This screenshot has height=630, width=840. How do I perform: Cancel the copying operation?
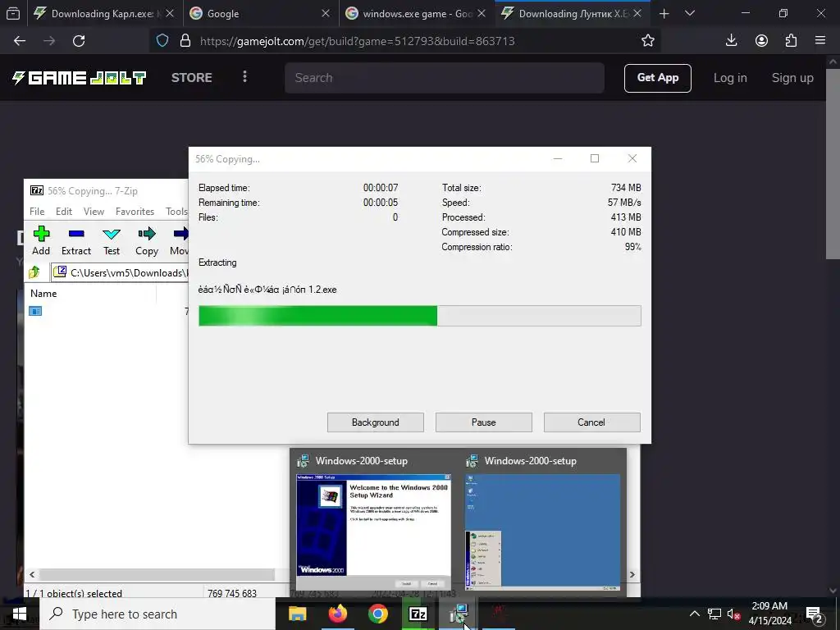pyautogui.click(x=592, y=422)
